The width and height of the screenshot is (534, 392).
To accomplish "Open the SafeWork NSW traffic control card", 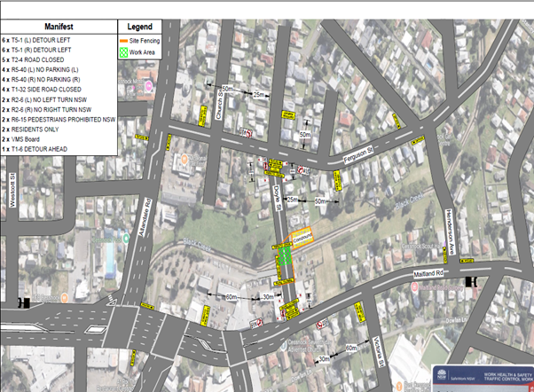I will 483,379.
